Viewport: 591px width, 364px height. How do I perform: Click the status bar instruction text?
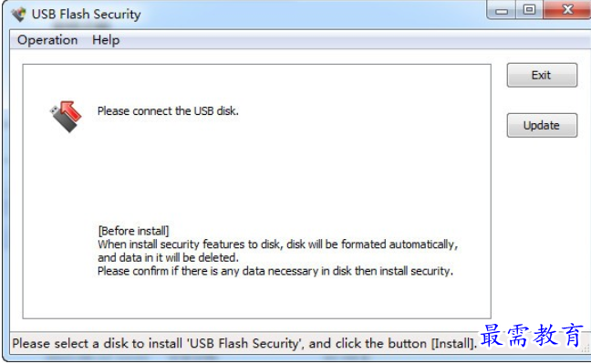coord(244,344)
